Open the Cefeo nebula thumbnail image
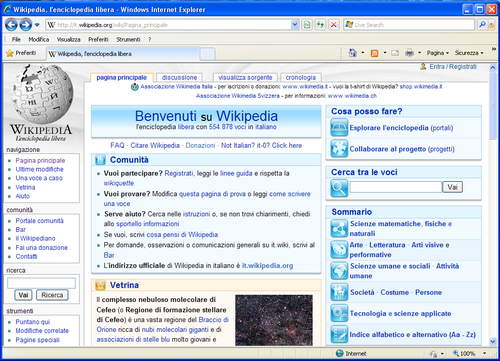The image size is (500, 361). click(274, 320)
